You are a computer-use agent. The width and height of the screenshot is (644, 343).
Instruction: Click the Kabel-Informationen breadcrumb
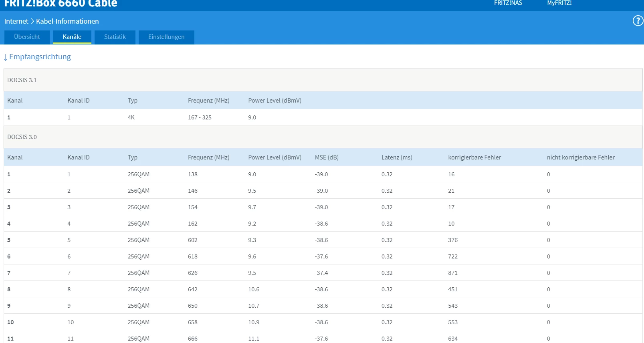(67, 21)
